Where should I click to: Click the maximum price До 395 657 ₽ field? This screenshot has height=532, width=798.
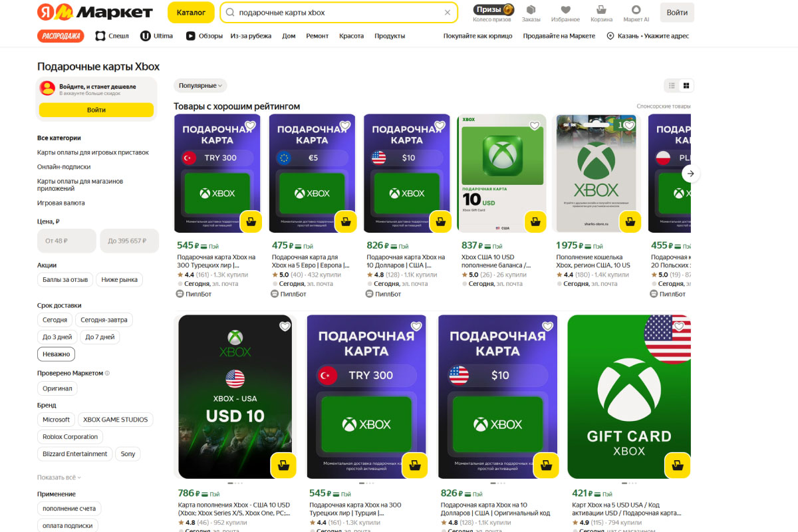pyautogui.click(x=129, y=241)
